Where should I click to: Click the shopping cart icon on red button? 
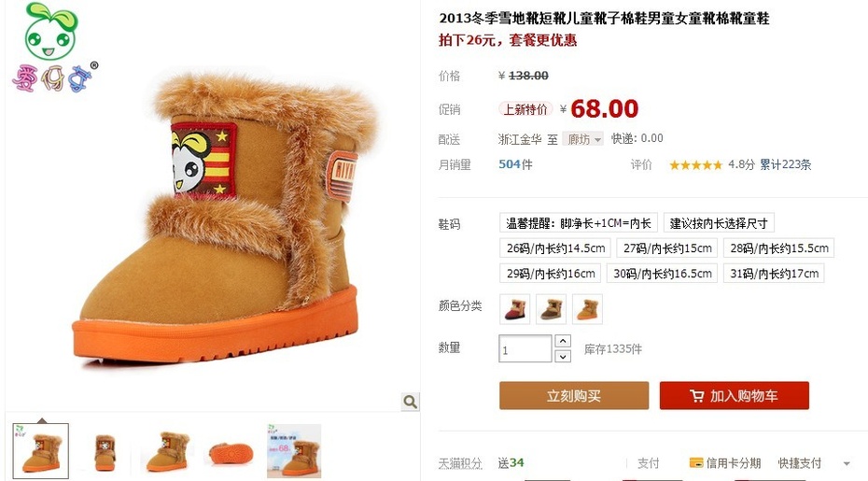tap(696, 396)
